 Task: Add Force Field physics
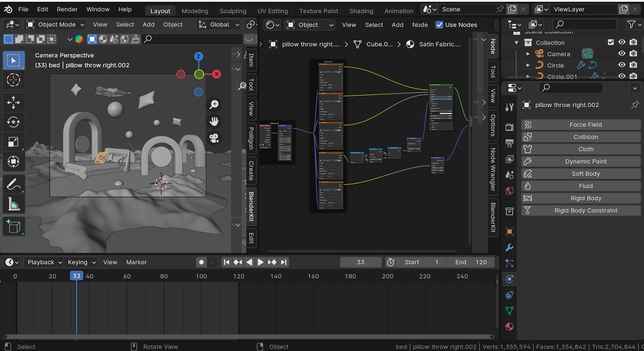[581, 125]
